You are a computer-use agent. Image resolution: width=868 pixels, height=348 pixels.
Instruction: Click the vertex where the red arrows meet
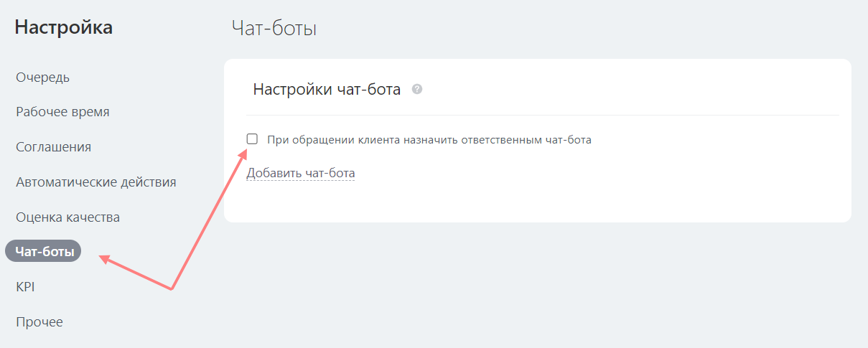[x=172, y=289]
